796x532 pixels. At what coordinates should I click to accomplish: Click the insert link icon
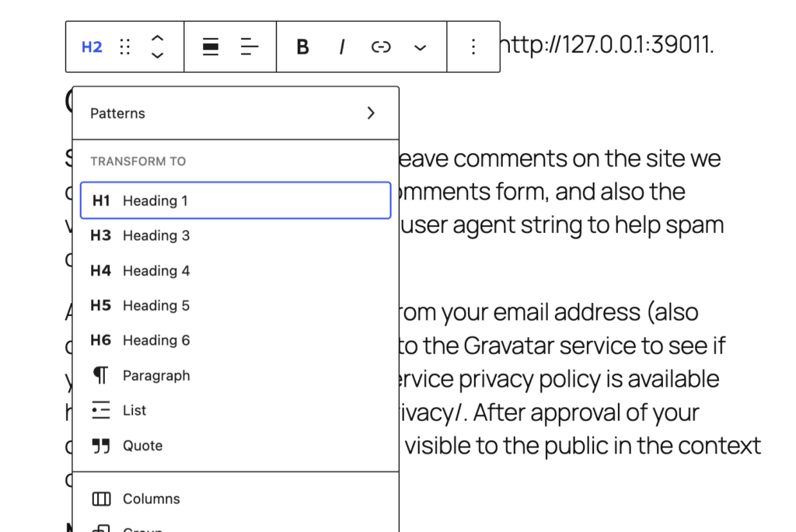pos(381,47)
